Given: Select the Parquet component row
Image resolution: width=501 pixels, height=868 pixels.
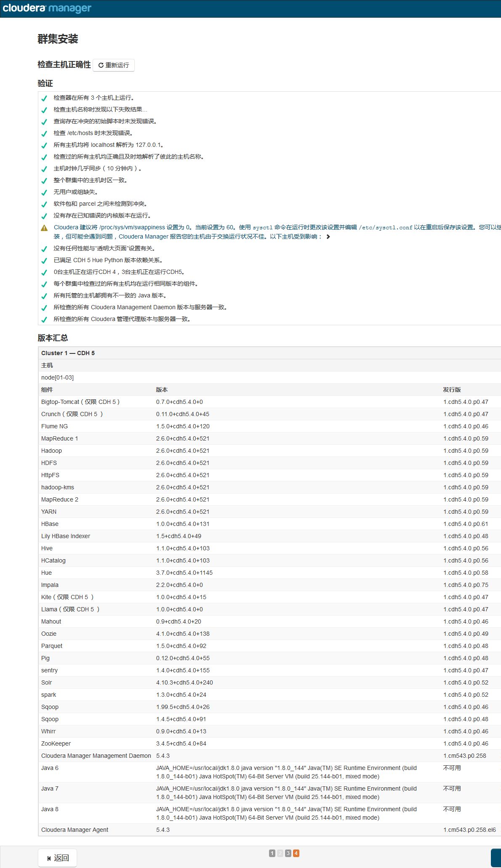Looking at the screenshot, I should [x=269, y=646].
